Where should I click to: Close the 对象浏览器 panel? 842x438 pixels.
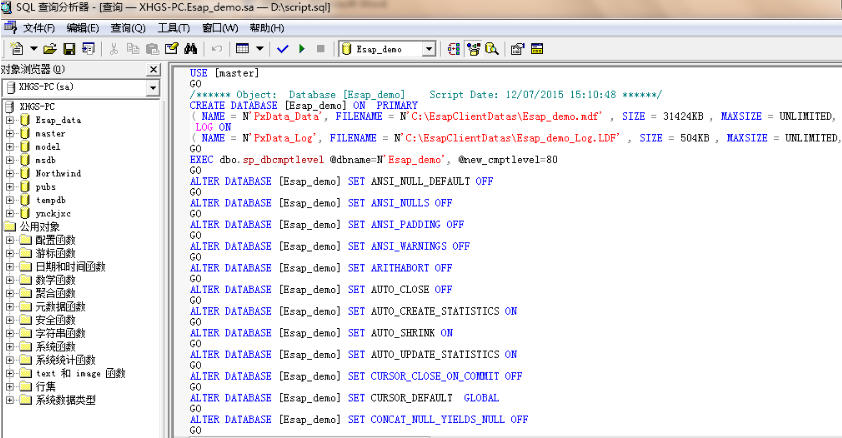coord(153,69)
